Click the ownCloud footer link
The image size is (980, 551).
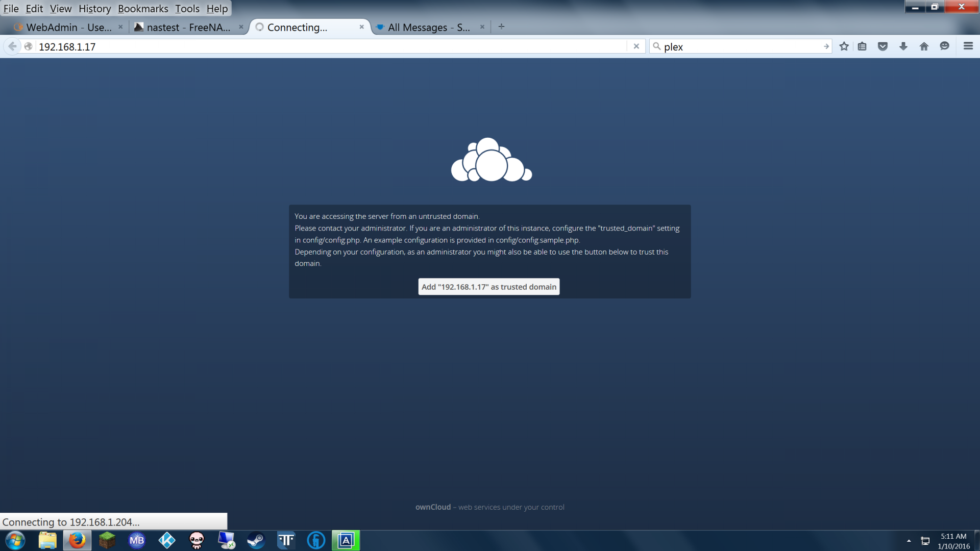(x=433, y=507)
